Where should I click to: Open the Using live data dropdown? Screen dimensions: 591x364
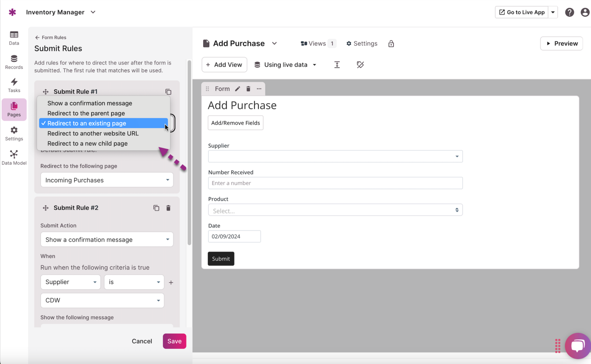coord(285,65)
